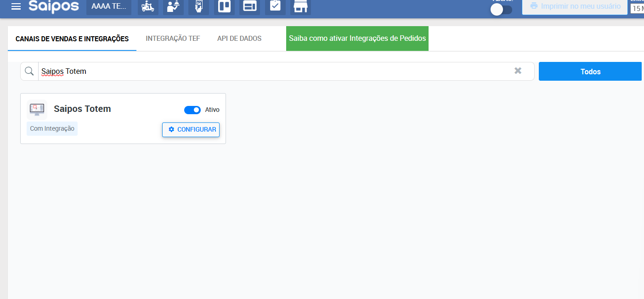The height and width of the screenshot is (299, 644).
Task: Click the Com Integração tag
Action: coord(52,129)
